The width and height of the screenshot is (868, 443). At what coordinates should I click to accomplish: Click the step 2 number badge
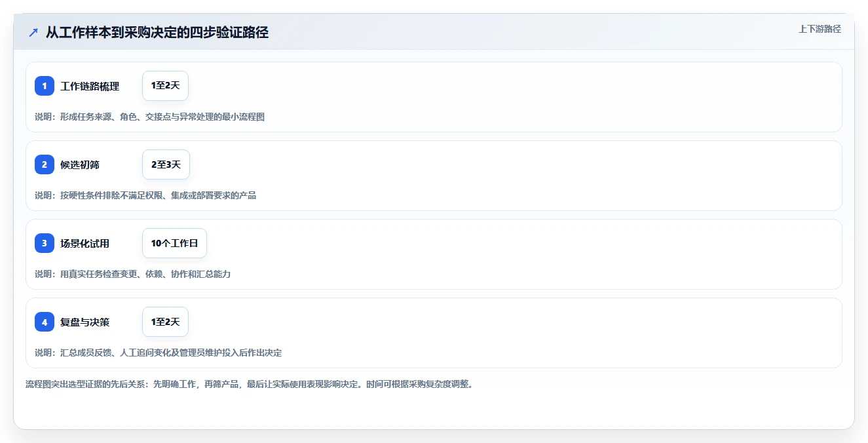pyautogui.click(x=45, y=164)
